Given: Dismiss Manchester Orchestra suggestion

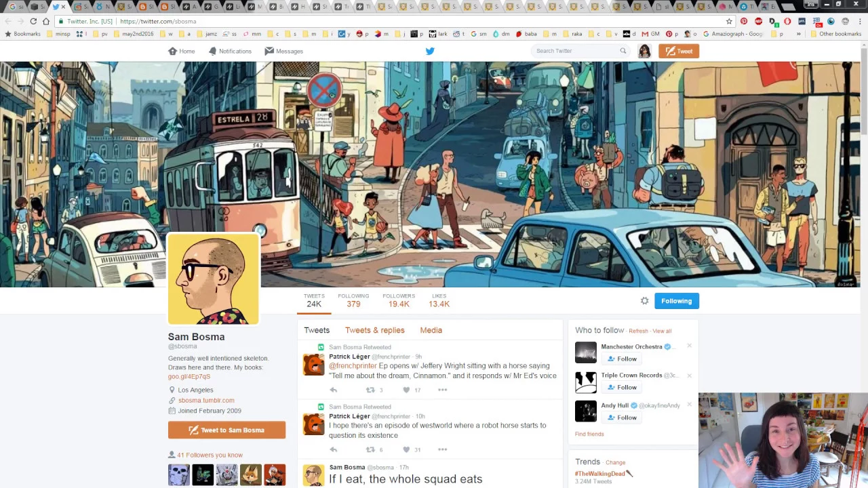Looking at the screenshot, I should click(689, 346).
